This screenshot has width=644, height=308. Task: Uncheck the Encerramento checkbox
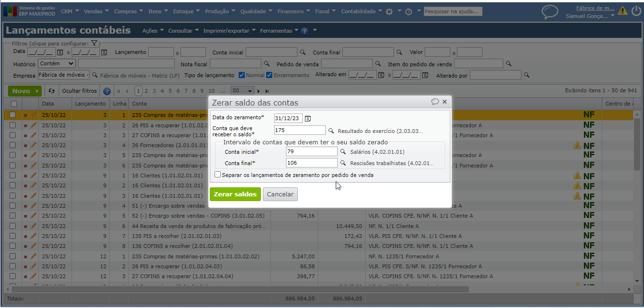[269, 75]
